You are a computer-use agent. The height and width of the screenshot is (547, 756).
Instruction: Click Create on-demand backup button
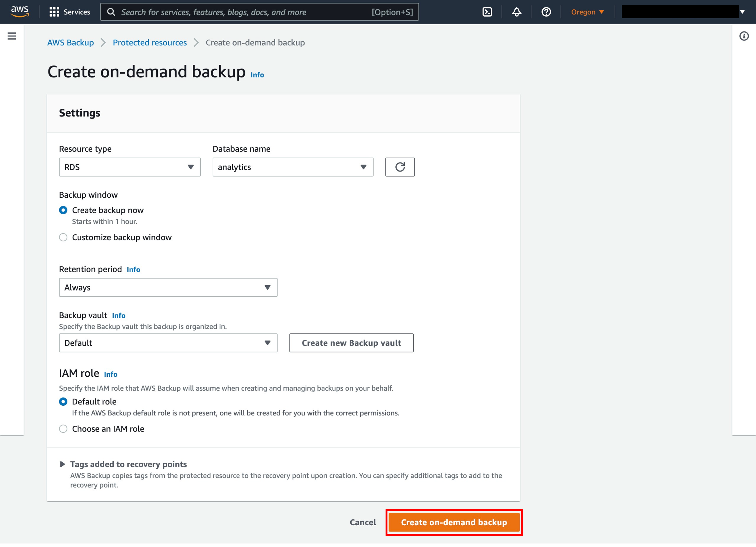point(454,522)
